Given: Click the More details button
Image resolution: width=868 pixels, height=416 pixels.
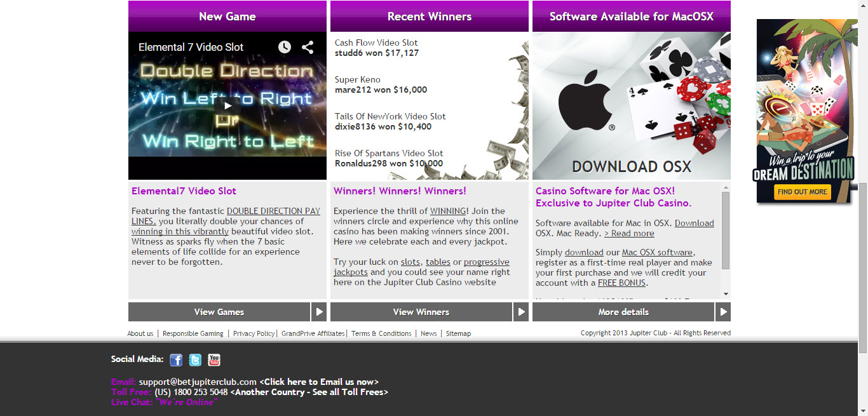Looking at the screenshot, I should pos(623,312).
